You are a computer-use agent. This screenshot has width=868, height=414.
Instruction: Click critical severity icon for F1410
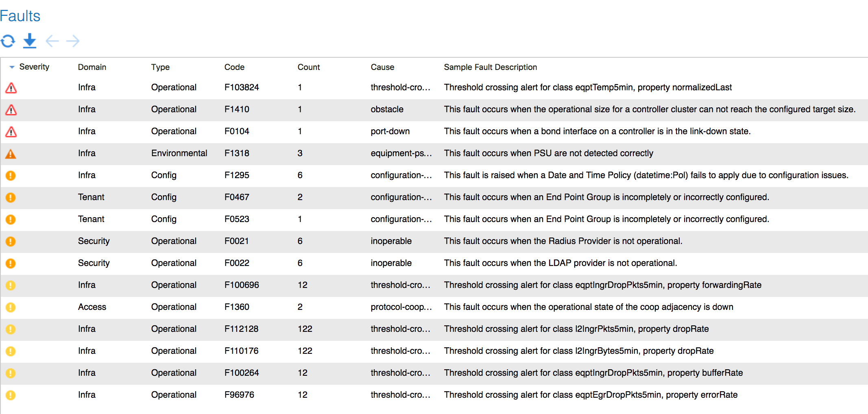pyautogui.click(x=11, y=109)
